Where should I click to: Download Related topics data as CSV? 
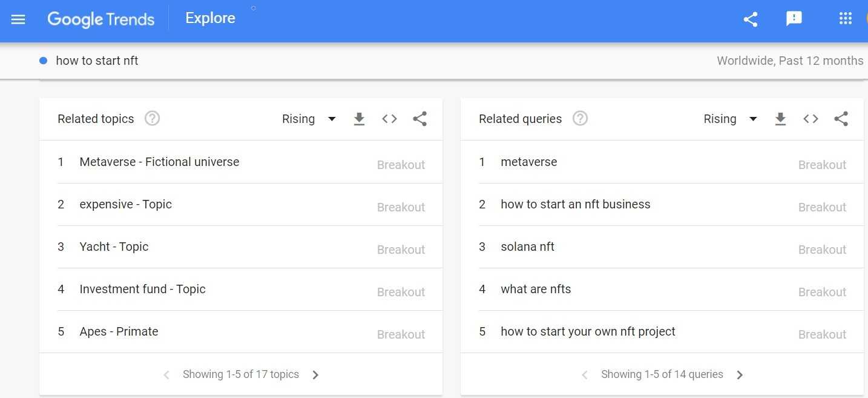click(x=359, y=119)
